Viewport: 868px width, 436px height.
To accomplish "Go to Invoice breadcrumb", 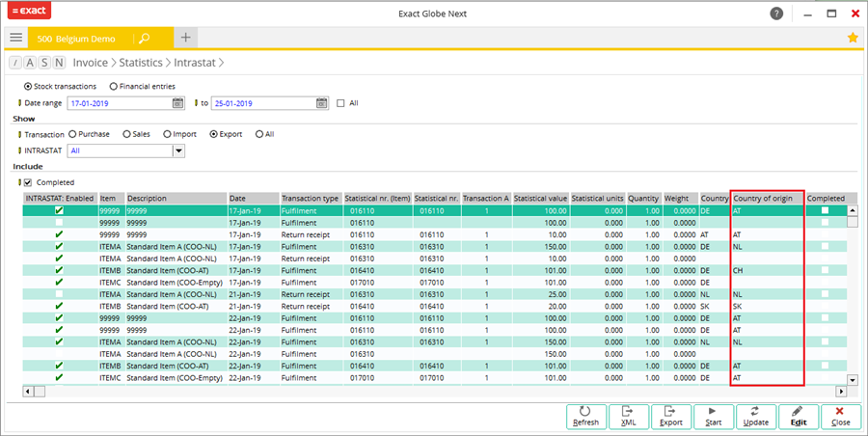I will [x=91, y=63].
